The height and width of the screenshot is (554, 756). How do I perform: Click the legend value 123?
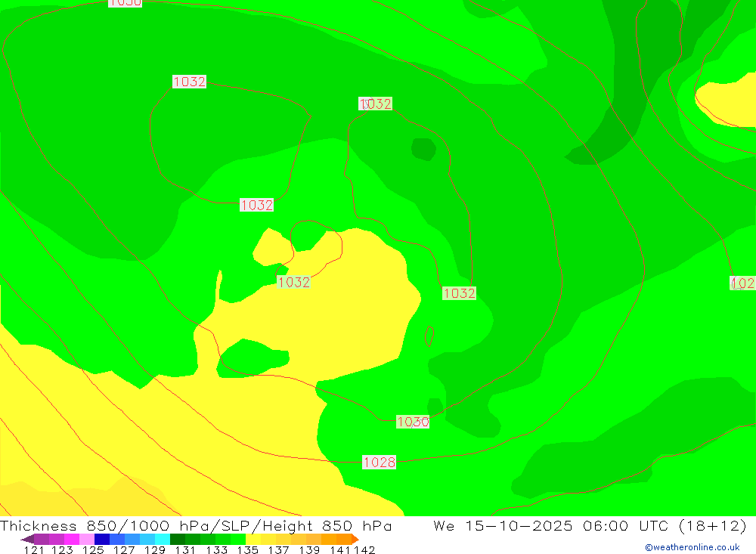[62, 549]
